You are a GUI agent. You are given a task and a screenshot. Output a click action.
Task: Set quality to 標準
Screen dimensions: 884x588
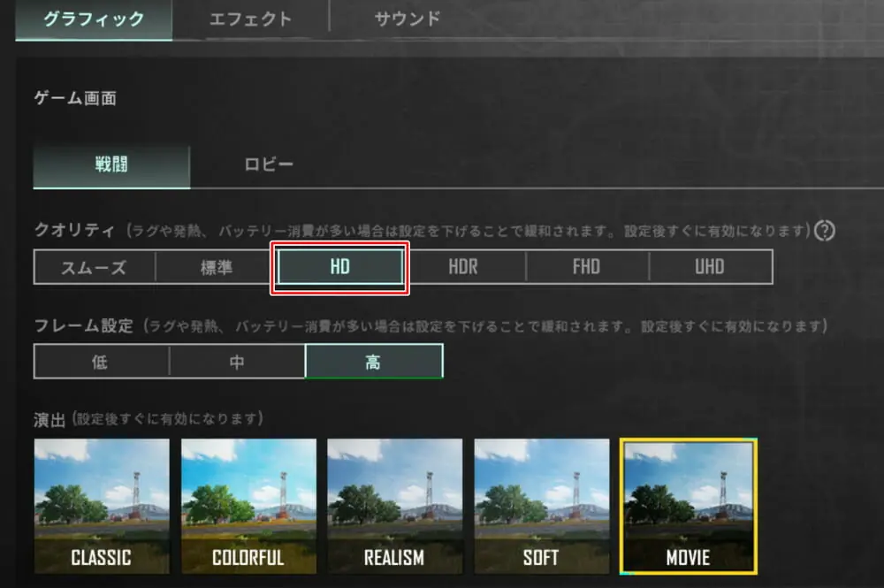217,267
